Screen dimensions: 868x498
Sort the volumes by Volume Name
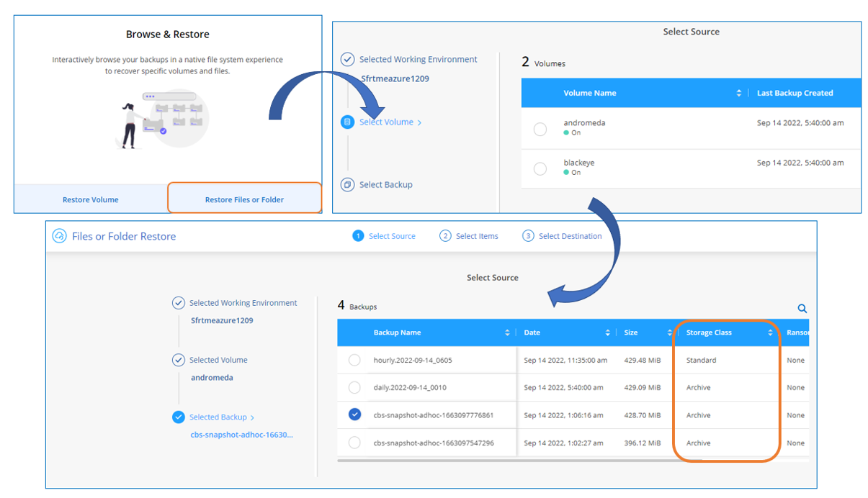point(738,94)
